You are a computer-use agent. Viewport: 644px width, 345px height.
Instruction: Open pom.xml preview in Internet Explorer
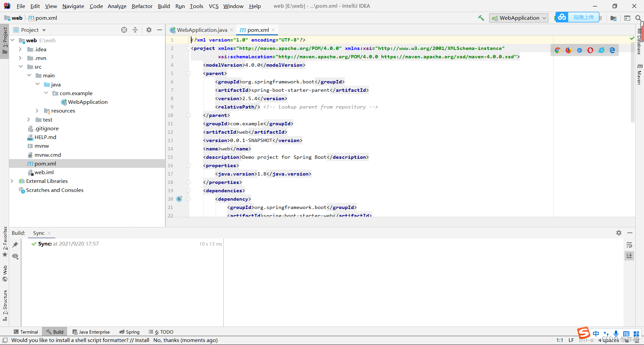click(x=601, y=50)
